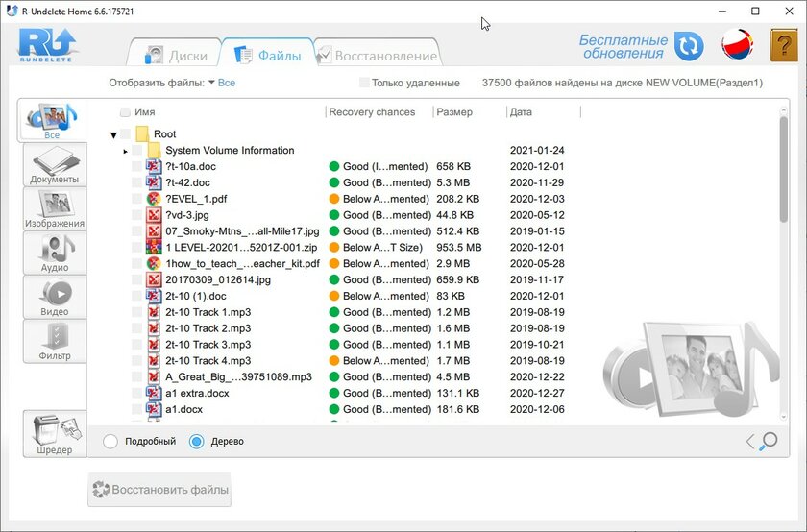807x532 pixels.
Task: Check the select-all box beside Имя
Action: (125, 112)
